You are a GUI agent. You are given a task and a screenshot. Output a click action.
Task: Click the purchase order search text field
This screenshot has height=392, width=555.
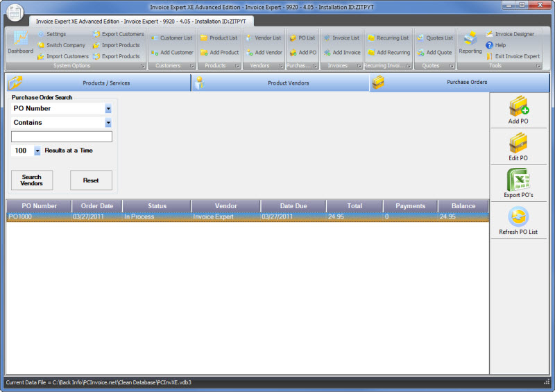62,137
